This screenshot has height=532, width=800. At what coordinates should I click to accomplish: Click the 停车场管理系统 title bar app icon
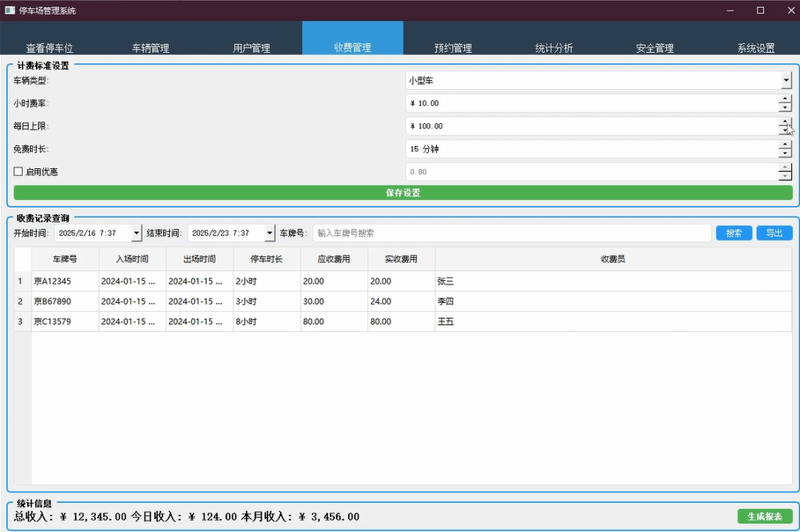[10, 11]
